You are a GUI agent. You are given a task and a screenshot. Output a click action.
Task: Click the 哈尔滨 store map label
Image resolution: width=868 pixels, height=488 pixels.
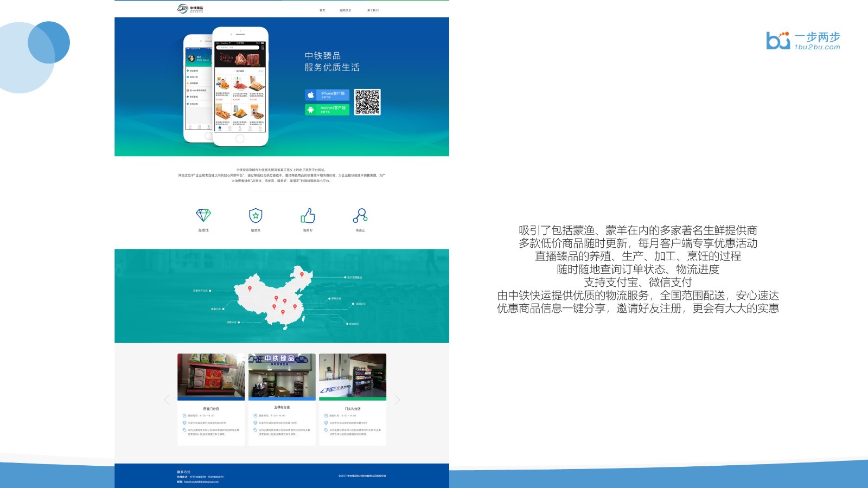355,277
